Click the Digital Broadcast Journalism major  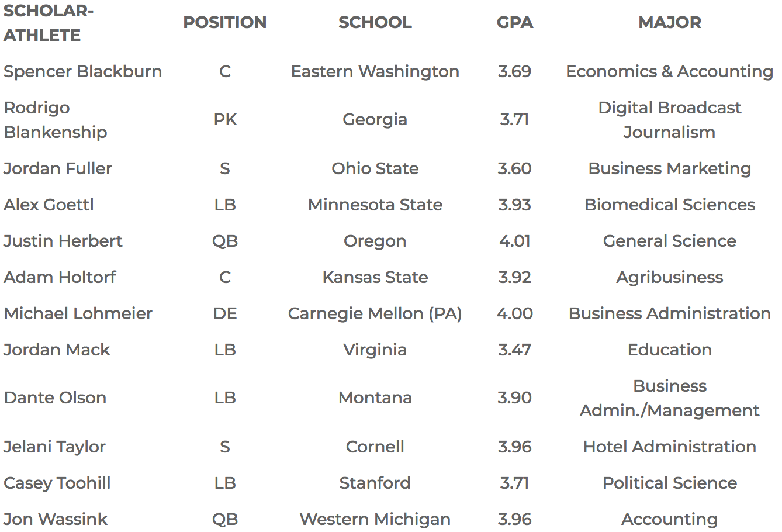tap(670, 120)
